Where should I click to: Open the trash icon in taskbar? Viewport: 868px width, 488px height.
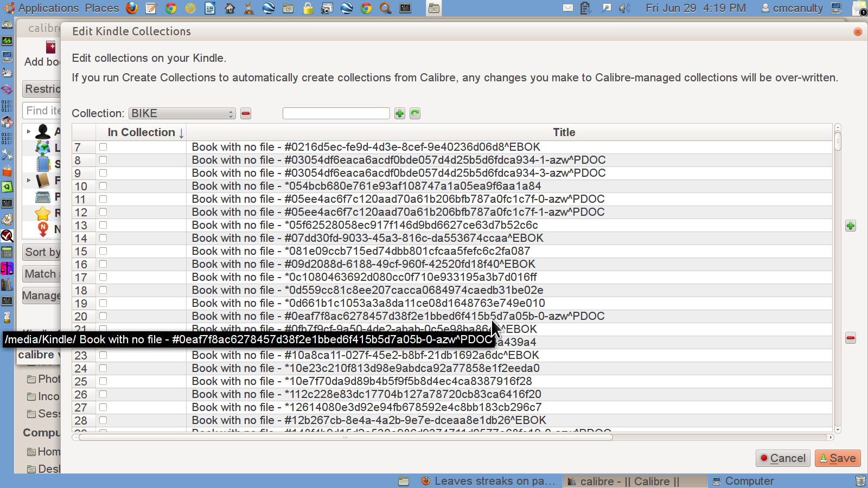(x=860, y=481)
